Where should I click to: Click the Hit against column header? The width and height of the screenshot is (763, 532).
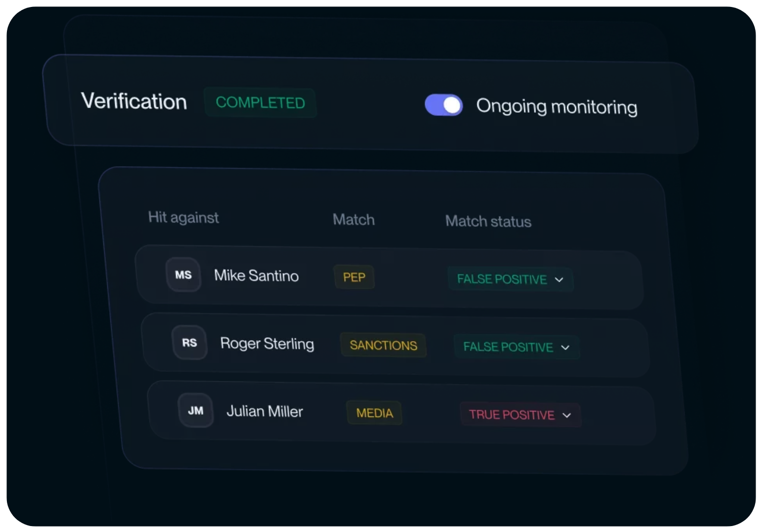[x=183, y=218]
